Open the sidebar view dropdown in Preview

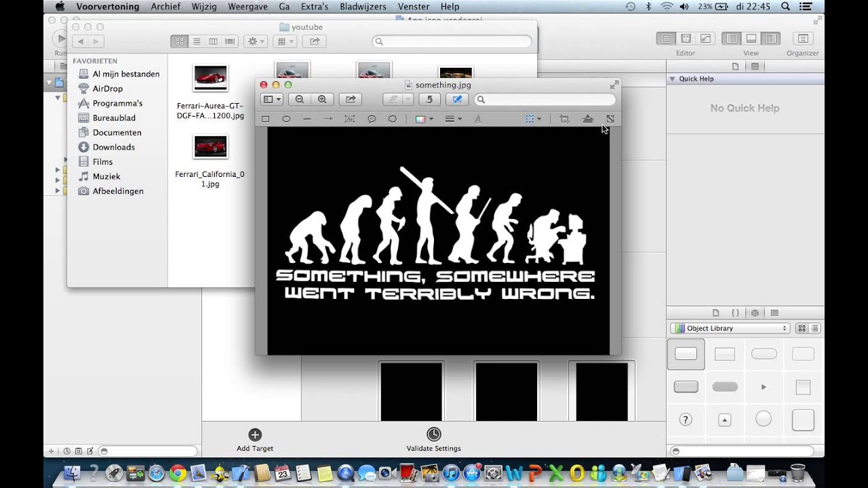click(272, 100)
